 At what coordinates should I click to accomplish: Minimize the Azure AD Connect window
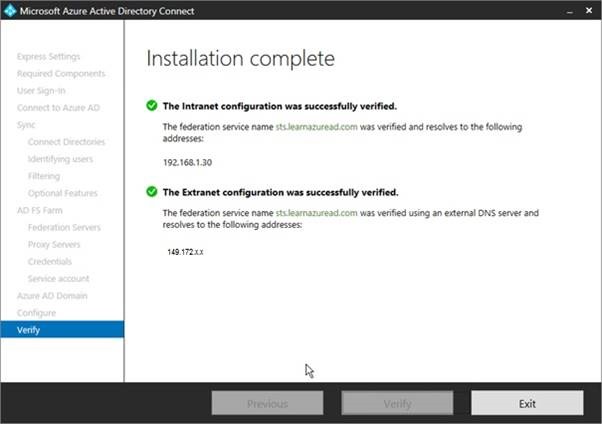coord(570,12)
